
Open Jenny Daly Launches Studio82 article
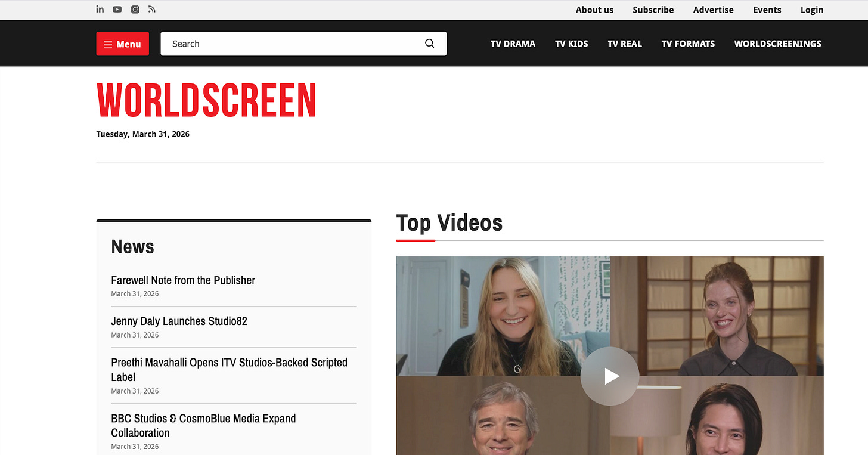point(179,321)
